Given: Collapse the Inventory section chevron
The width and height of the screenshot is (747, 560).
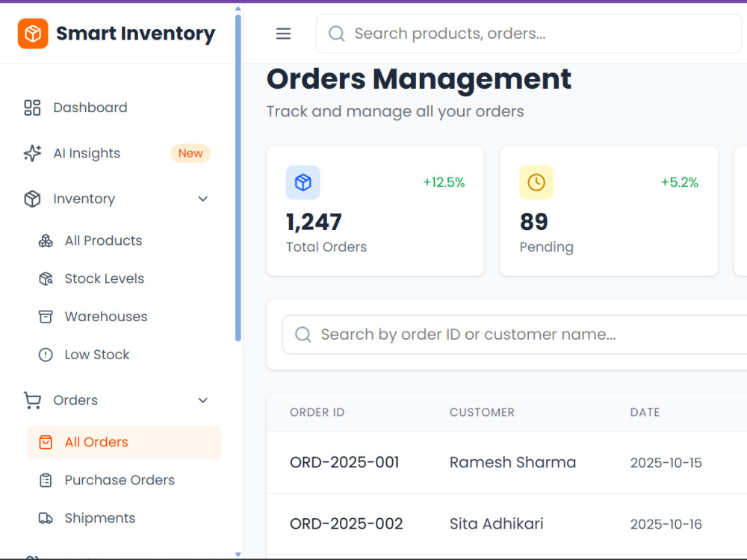Looking at the screenshot, I should 203,199.
